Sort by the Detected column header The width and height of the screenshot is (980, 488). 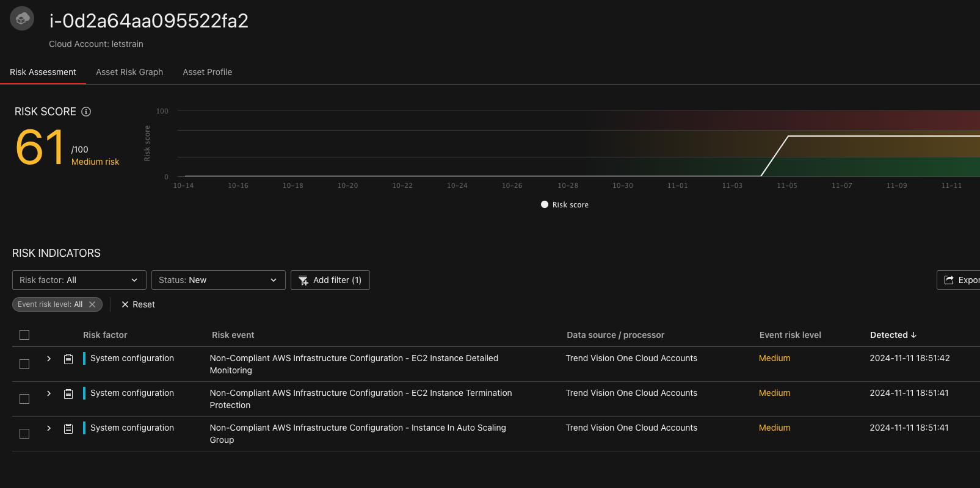(x=893, y=335)
